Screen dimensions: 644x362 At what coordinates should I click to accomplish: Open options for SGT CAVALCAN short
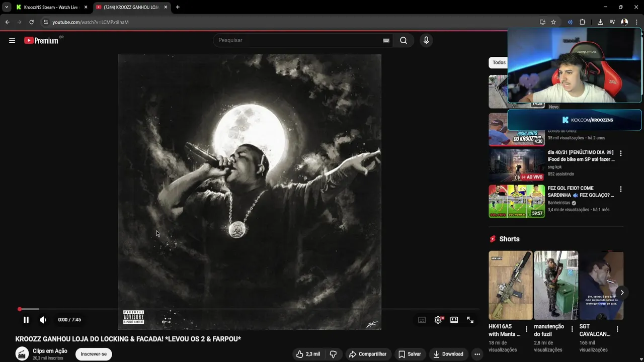(x=617, y=329)
